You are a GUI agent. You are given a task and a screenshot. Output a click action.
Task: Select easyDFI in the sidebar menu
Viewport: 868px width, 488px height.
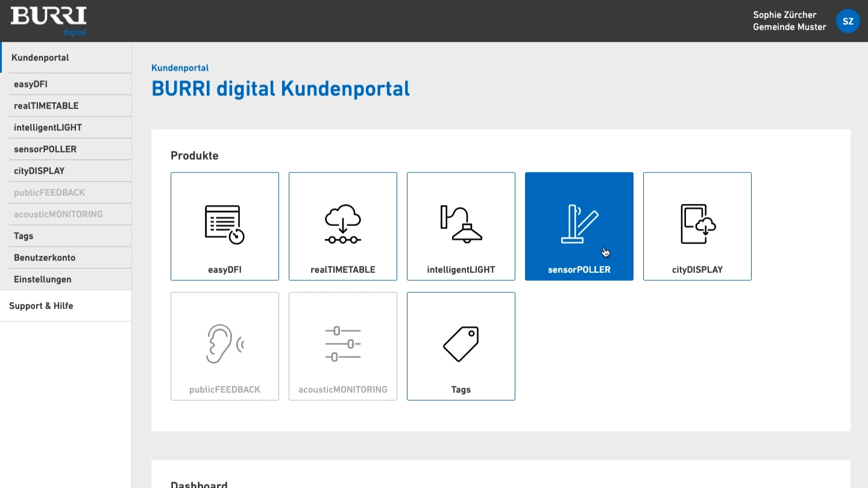(31, 84)
